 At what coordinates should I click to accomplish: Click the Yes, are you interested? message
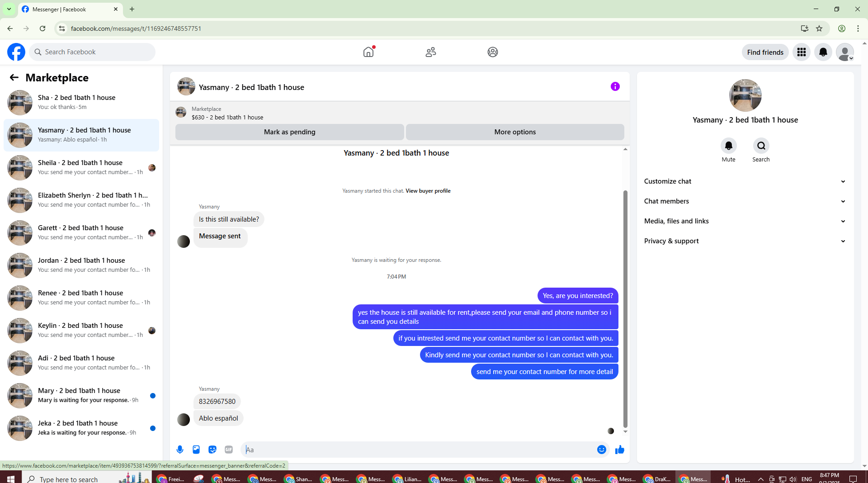point(578,296)
